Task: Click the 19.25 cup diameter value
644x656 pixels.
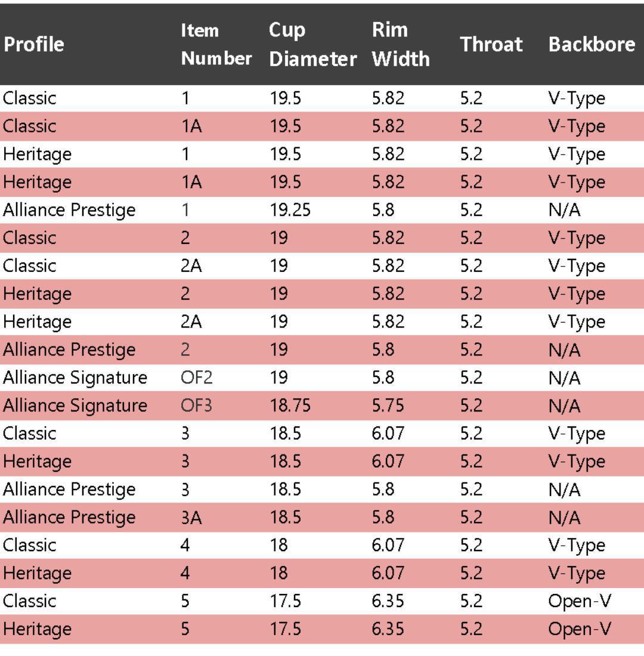Action: [x=290, y=210]
